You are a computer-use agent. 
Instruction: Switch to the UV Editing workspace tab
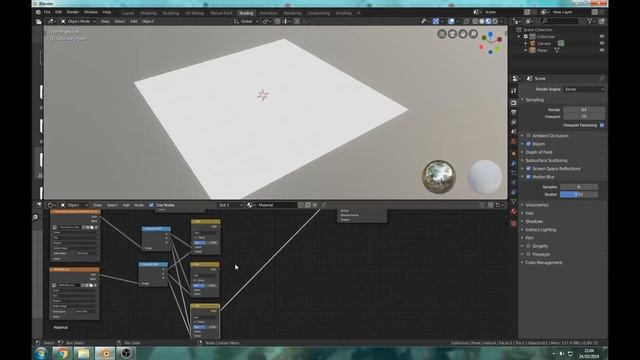click(x=194, y=13)
